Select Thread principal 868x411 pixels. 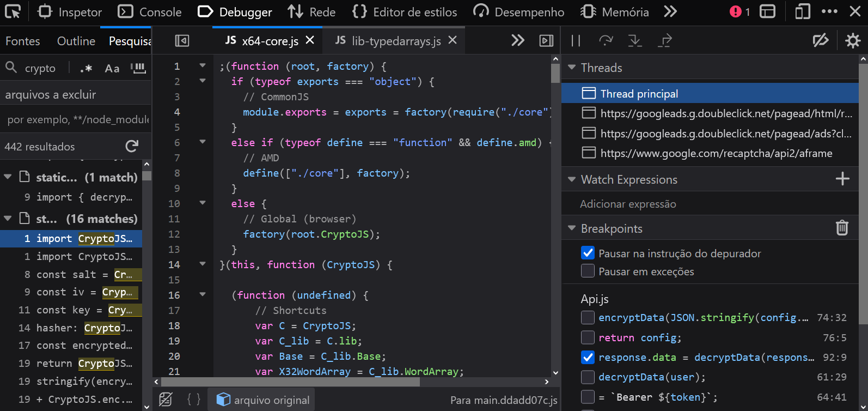point(710,93)
